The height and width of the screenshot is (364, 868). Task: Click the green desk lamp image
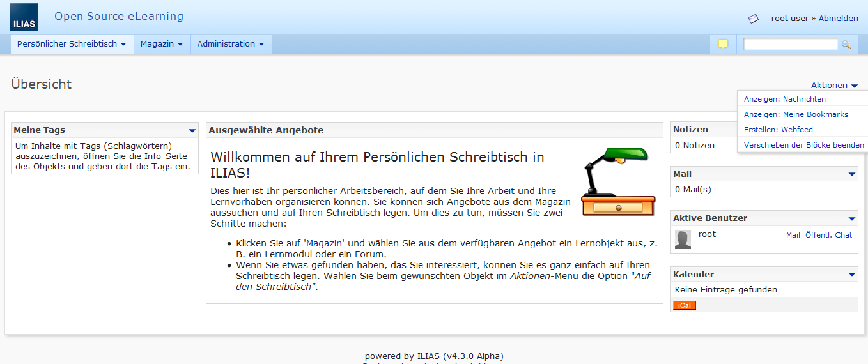tap(618, 181)
